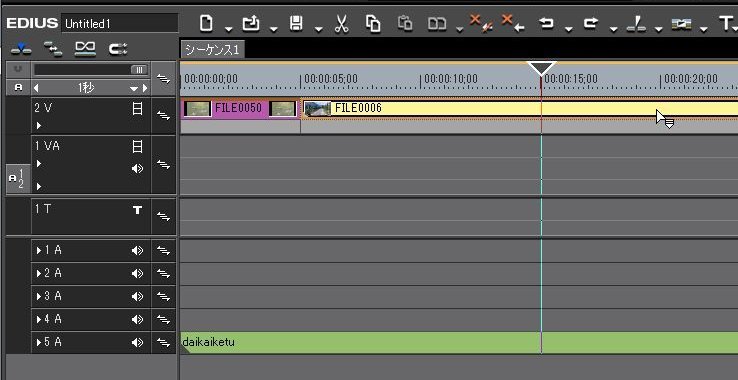Select the シーケンス1 sequence tab

[212, 50]
